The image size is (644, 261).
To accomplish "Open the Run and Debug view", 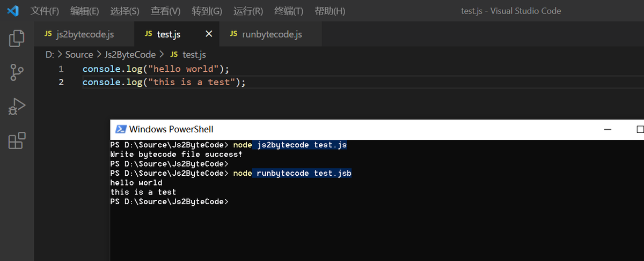I will (17, 106).
